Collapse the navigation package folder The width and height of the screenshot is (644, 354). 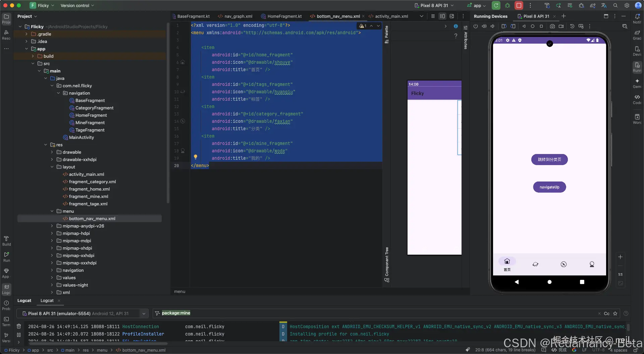[58, 93]
